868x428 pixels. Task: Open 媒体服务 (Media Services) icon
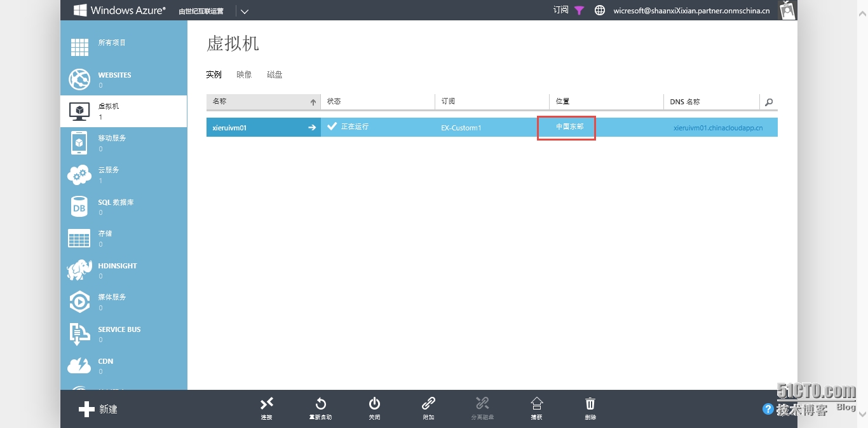click(x=79, y=302)
